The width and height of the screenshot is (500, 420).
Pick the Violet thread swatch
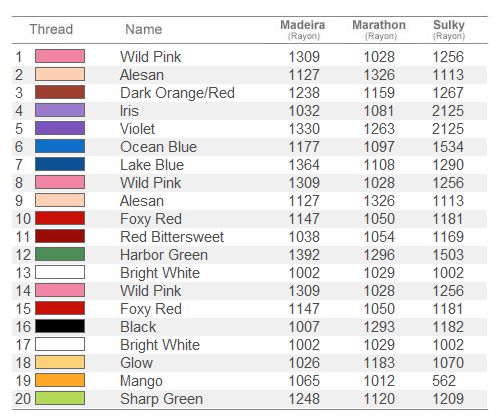point(60,128)
